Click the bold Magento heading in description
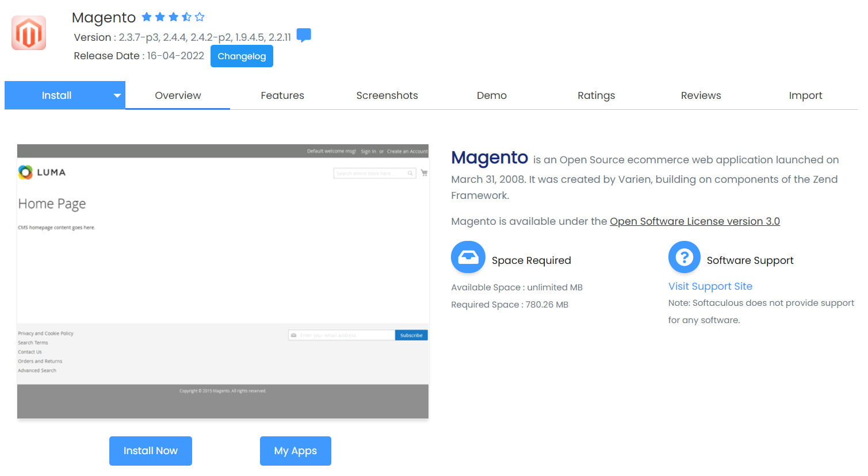The width and height of the screenshot is (868, 476). coord(490,158)
